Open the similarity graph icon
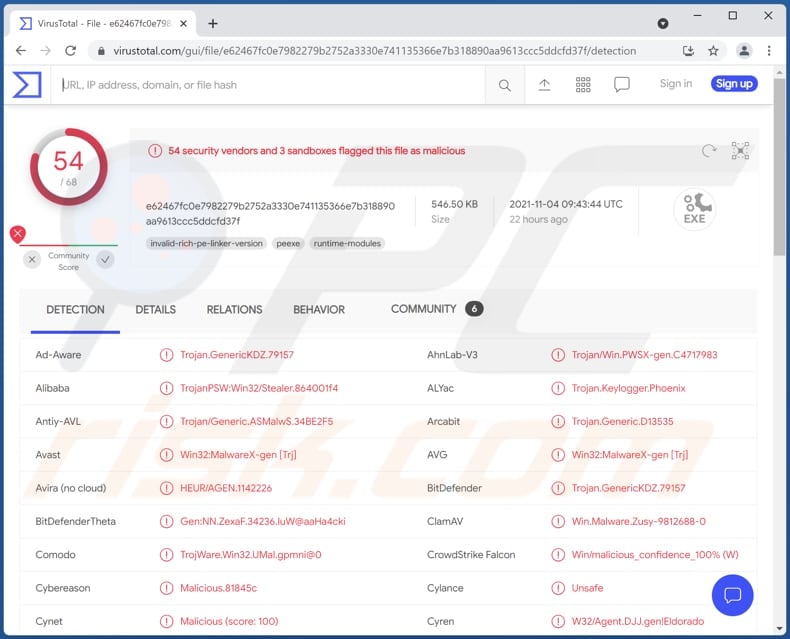Image resolution: width=790 pixels, height=639 pixels. pyautogui.click(x=740, y=150)
